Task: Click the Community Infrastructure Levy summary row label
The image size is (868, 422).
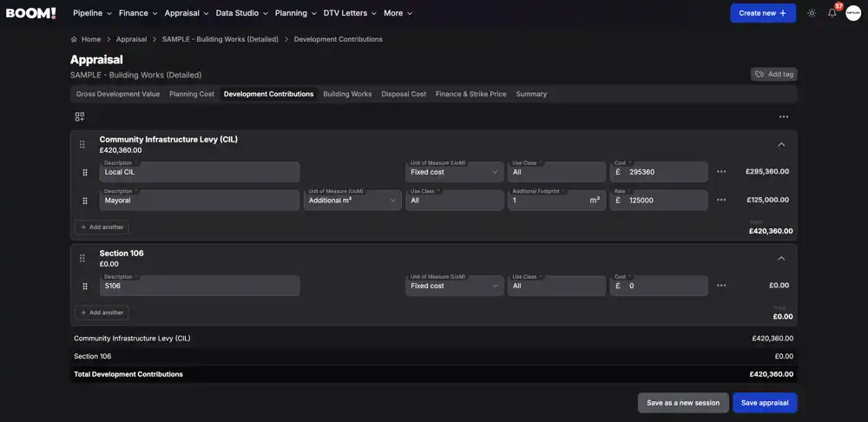Action: click(x=132, y=339)
